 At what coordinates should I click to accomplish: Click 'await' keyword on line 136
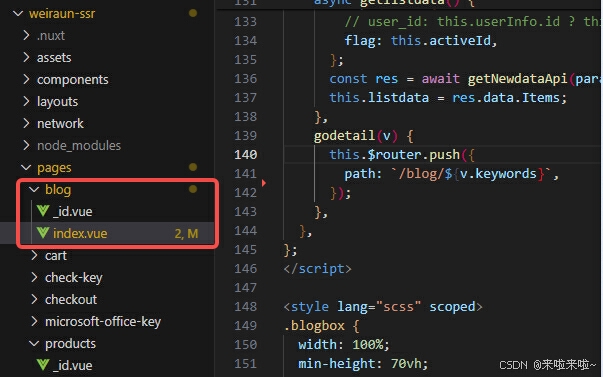tap(440, 79)
